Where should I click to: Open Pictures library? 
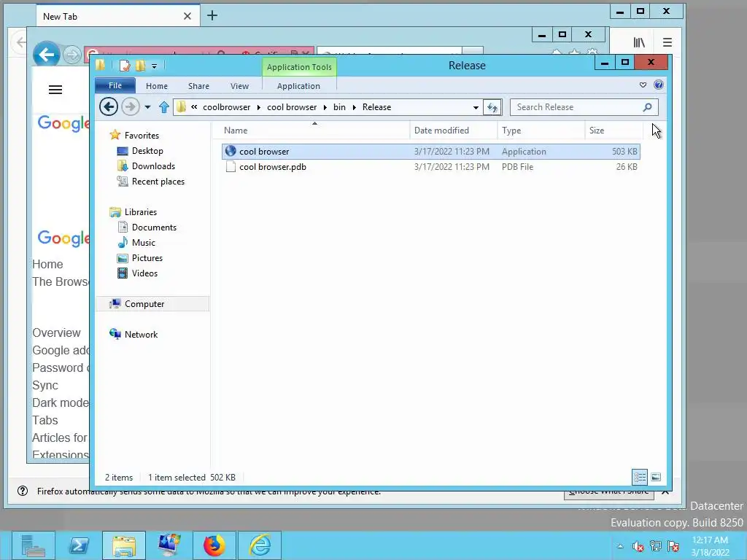click(147, 257)
